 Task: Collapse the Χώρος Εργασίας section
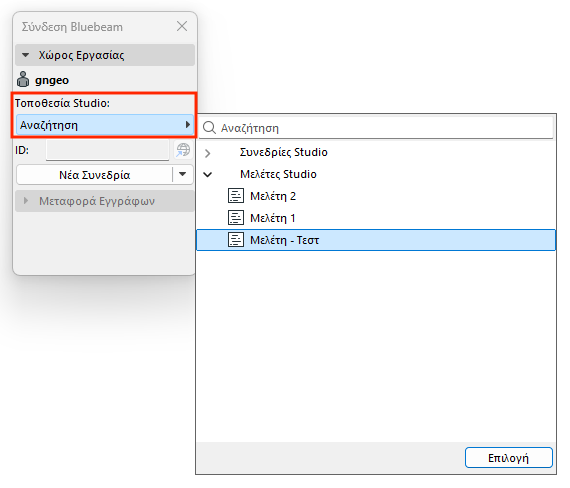25,55
